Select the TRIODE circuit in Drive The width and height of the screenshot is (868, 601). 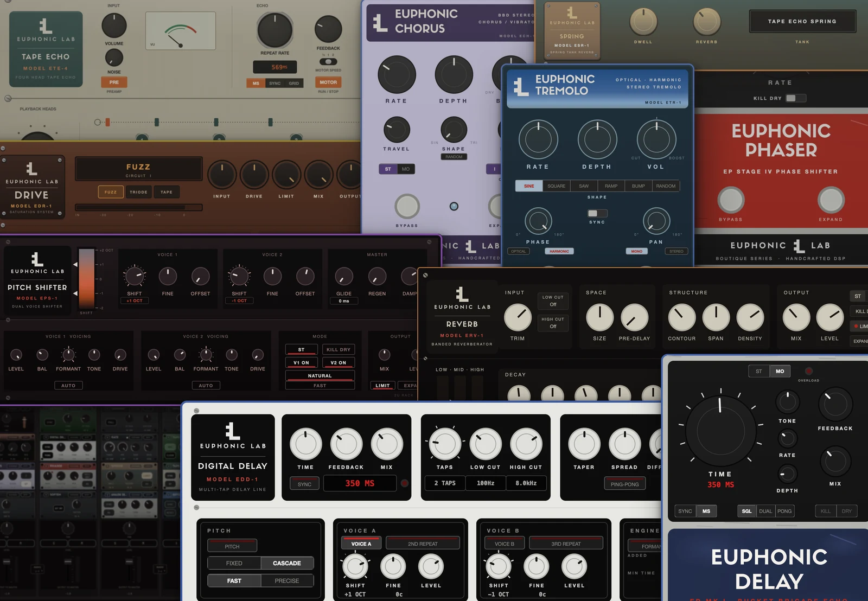coord(138,192)
